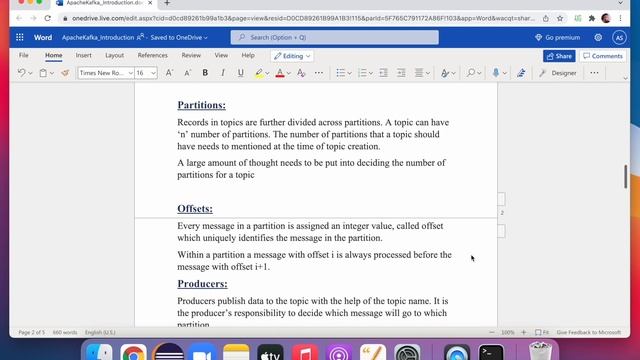Expand font color dropdown arrow

pos(289,73)
